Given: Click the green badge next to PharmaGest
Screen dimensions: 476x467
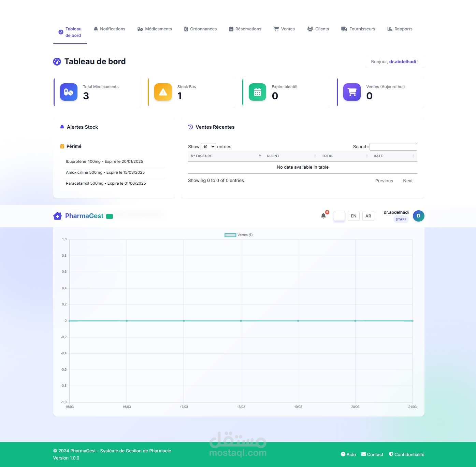Looking at the screenshot, I should pos(110,216).
